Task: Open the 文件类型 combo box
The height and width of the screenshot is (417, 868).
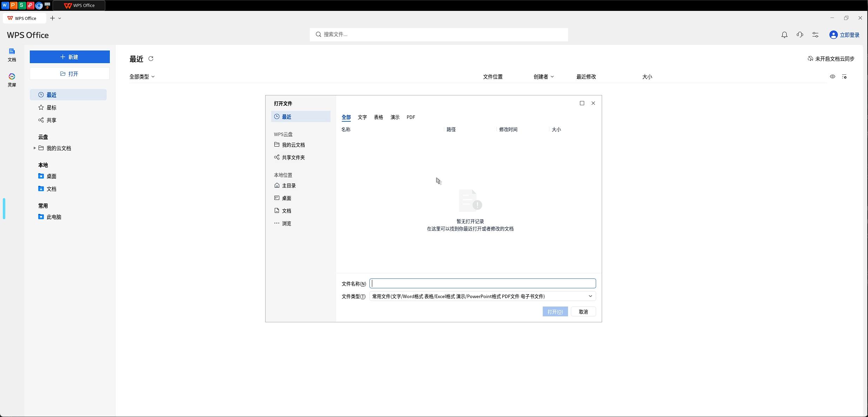Action: point(483,296)
